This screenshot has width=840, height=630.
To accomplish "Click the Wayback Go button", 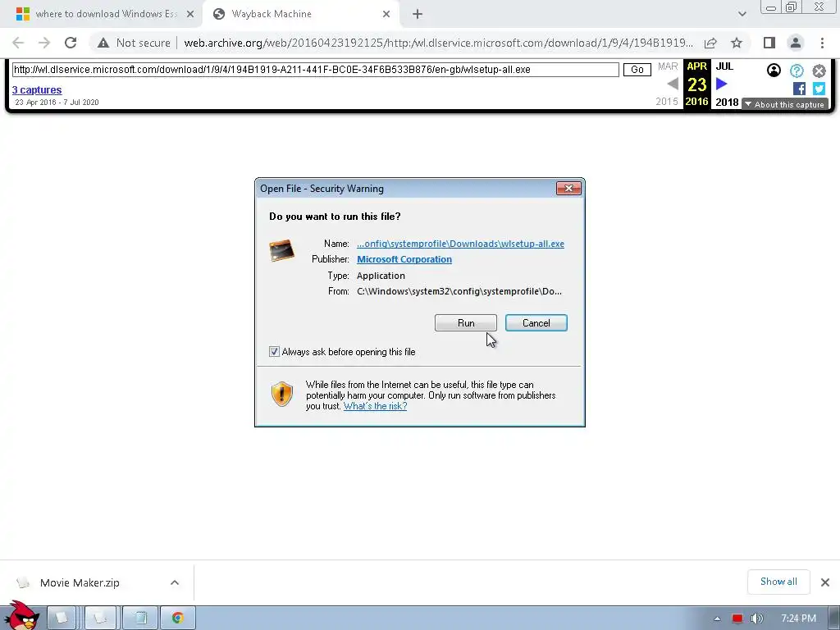I will click(x=637, y=70).
